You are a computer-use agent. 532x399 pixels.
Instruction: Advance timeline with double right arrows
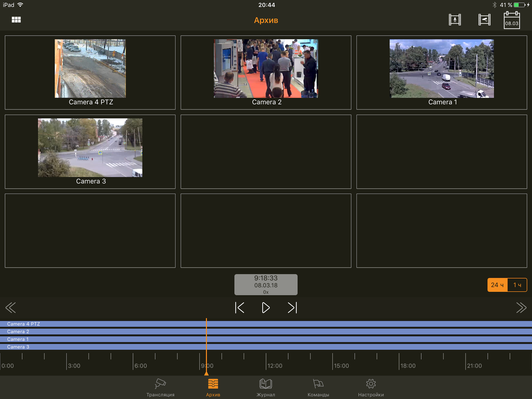(x=521, y=308)
